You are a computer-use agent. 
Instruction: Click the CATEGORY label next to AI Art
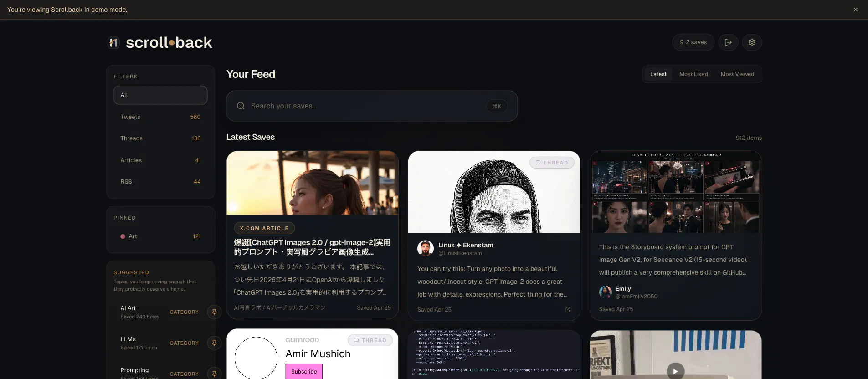click(184, 312)
